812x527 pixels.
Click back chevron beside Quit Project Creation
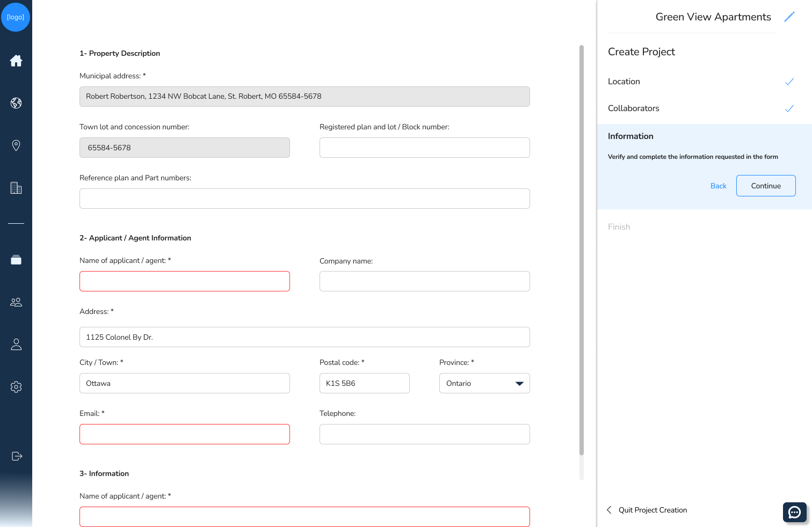point(609,510)
